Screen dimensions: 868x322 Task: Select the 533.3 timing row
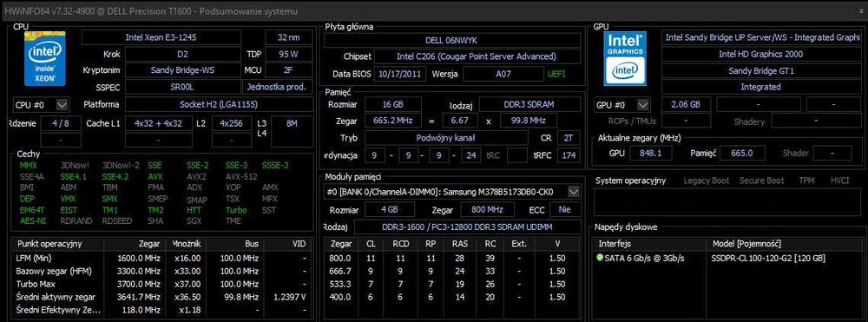click(x=452, y=284)
